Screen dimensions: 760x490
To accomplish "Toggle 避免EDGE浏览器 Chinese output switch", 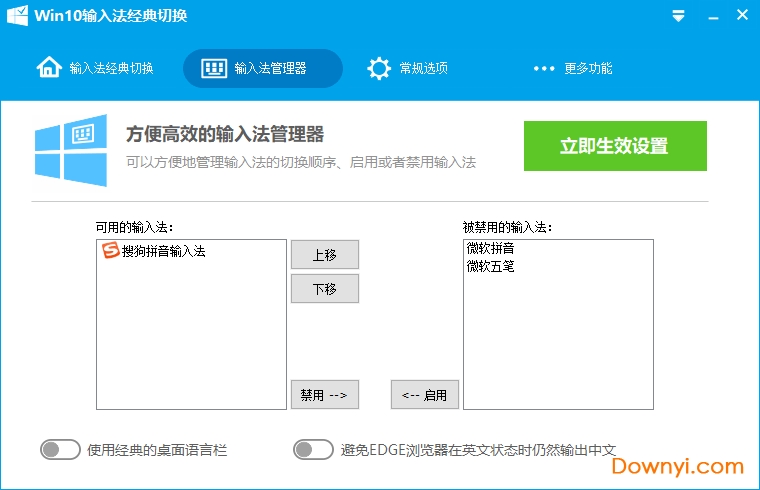I will (x=313, y=450).
